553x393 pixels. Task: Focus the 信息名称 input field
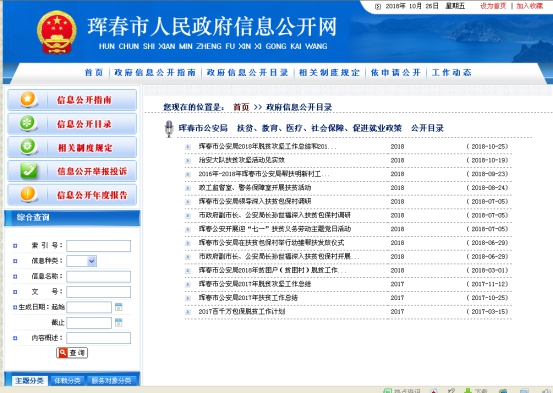tap(98, 277)
